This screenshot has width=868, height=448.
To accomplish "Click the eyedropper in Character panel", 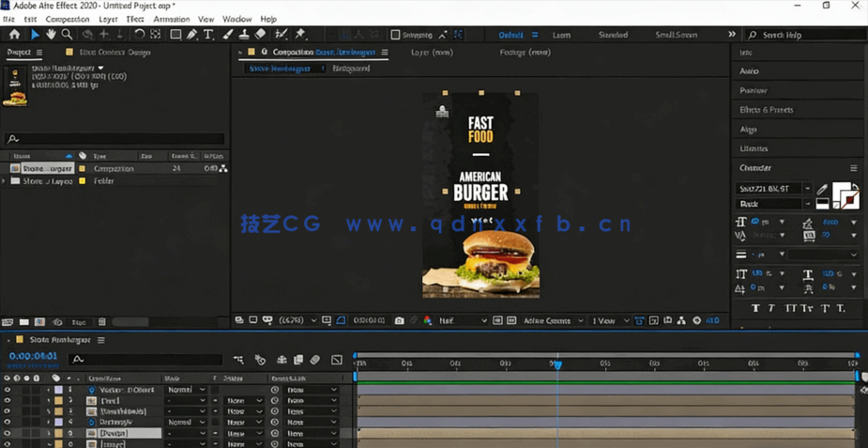I will pos(822,190).
